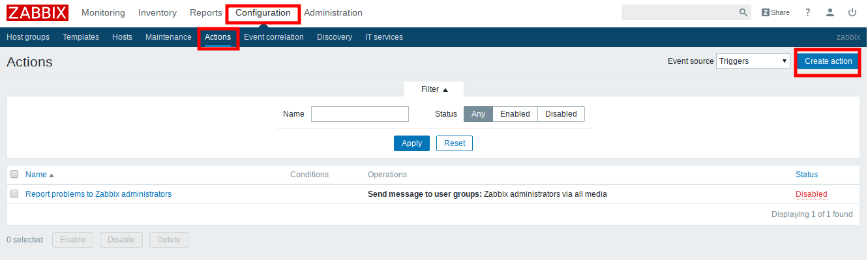Open the Administration menu

[x=333, y=12]
